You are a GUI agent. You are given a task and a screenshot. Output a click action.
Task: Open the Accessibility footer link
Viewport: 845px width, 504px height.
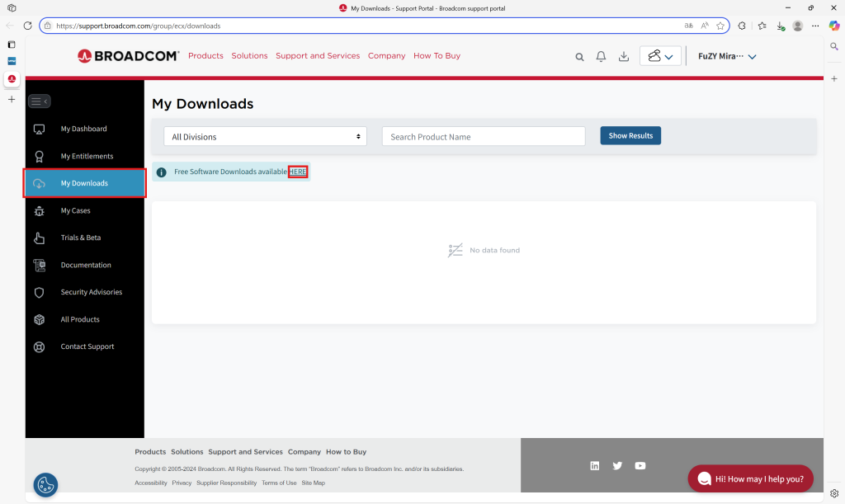click(x=151, y=483)
